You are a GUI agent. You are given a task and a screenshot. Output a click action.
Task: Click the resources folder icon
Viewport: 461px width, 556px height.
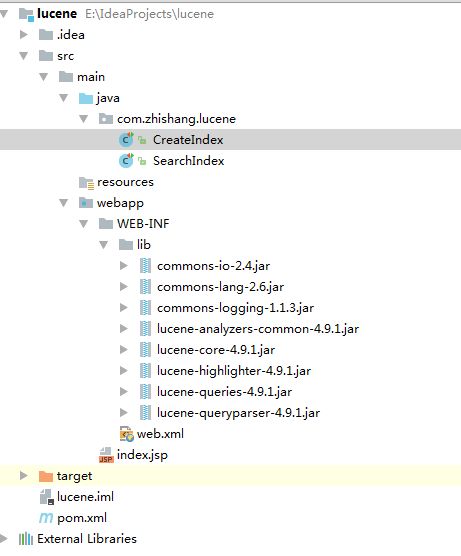(86, 182)
